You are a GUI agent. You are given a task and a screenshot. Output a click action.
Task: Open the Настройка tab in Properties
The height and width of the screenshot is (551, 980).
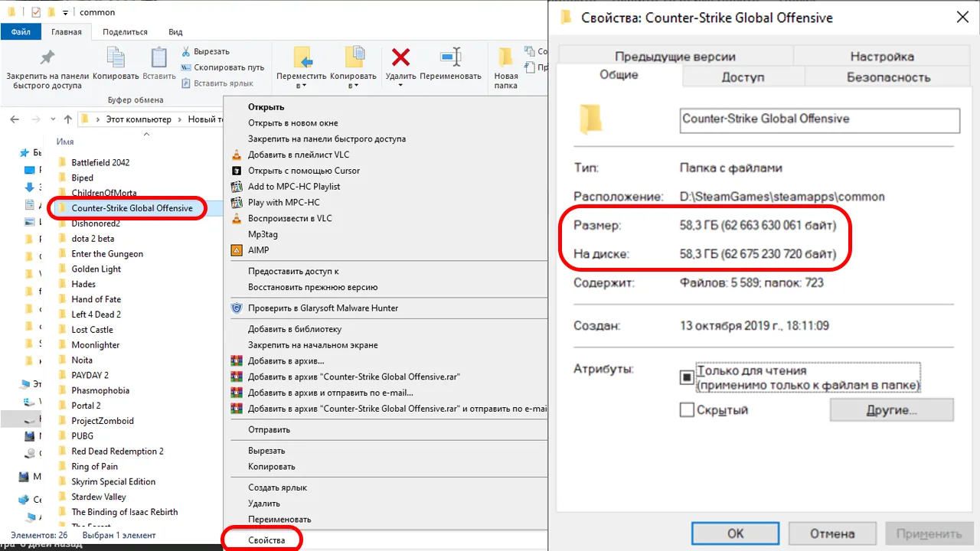tap(882, 57)
